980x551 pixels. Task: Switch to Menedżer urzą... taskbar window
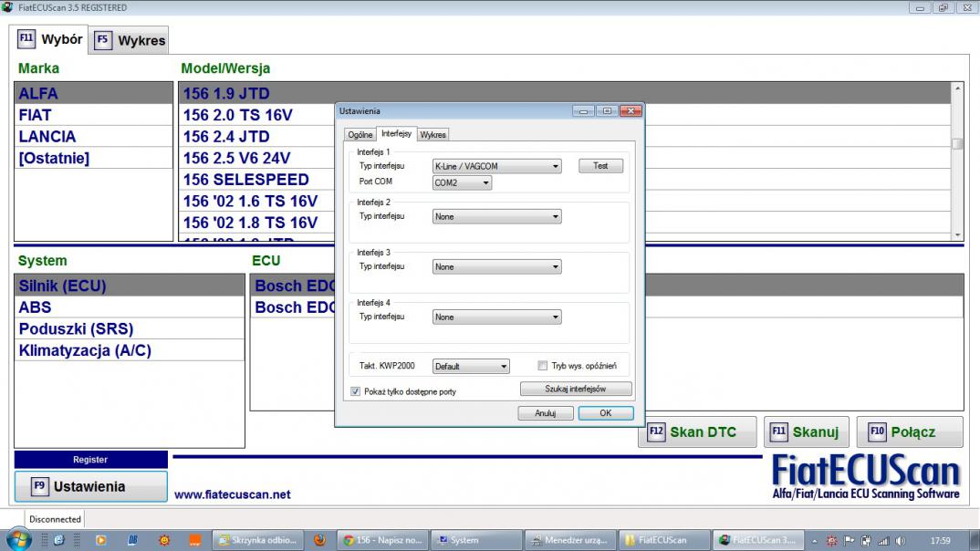pos(570,540)
